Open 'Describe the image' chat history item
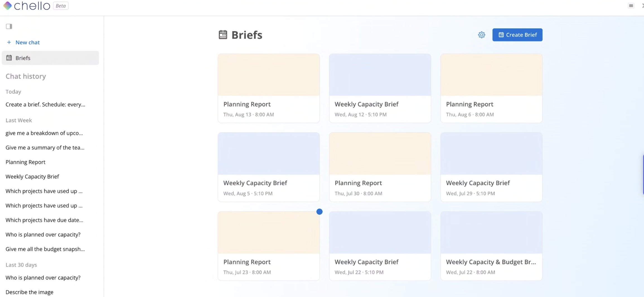This screenshot has width=644, height=297. pos(29,292)
